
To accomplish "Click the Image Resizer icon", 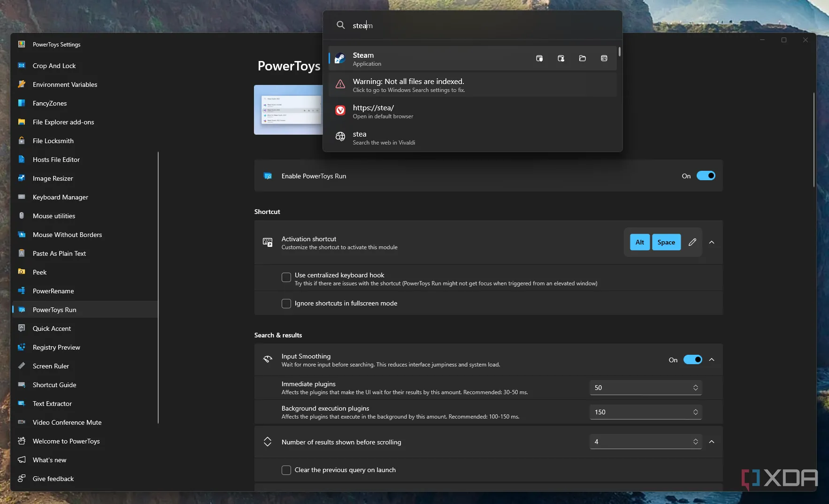I will click(x=22, y=178).
